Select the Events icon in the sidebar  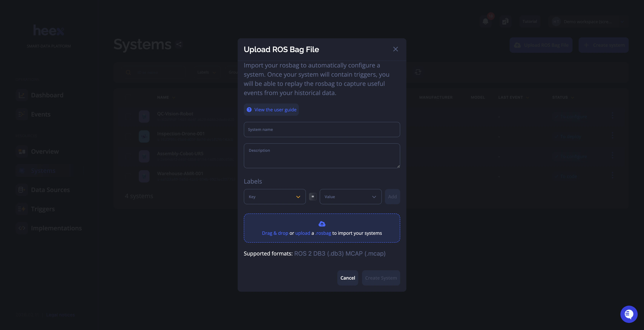(x=22, y=114)
